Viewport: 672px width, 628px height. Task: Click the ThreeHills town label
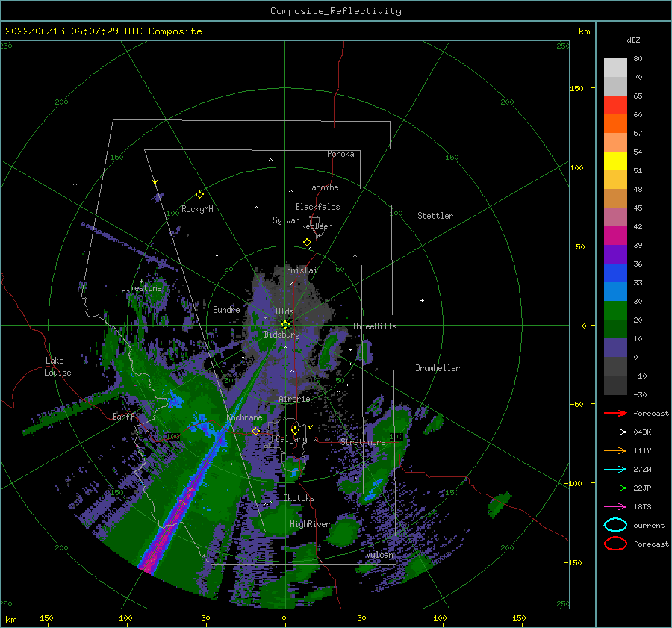click(x=375, y=326)
